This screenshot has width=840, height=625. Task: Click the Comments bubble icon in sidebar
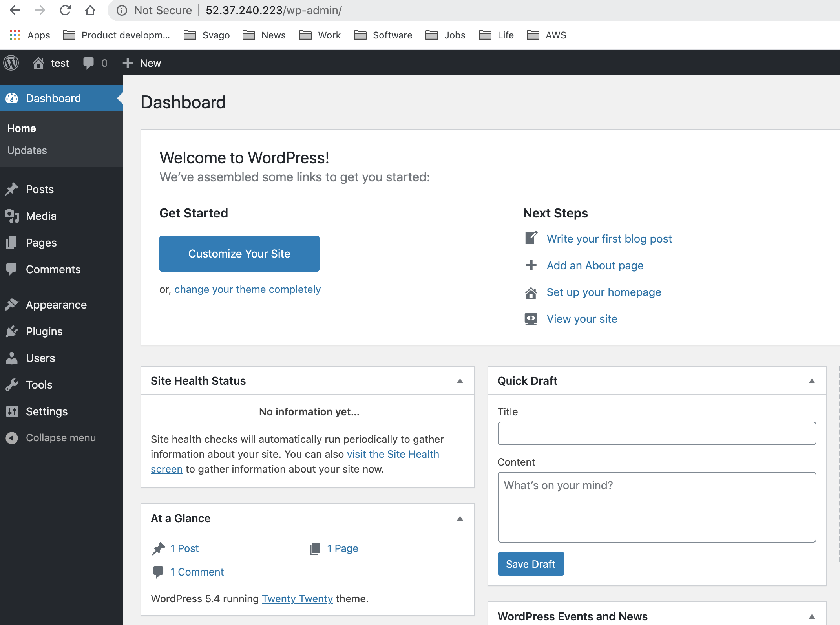click(x=12, y=269)
